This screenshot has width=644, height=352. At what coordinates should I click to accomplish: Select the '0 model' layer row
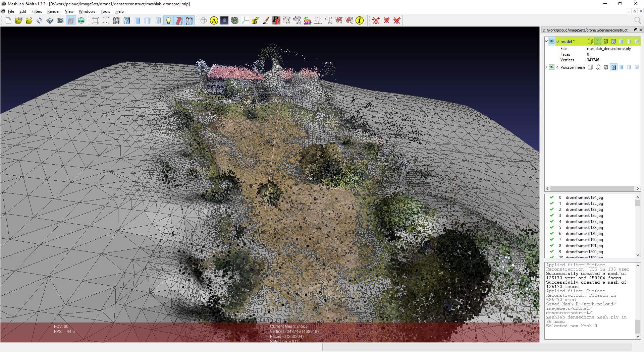(593, 42)
